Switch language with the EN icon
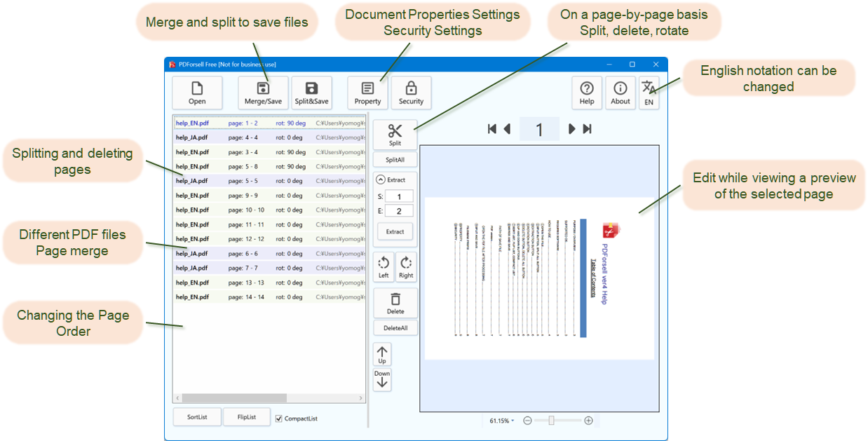868x441 pixels. pyautogui.click(x=649, y=89)
